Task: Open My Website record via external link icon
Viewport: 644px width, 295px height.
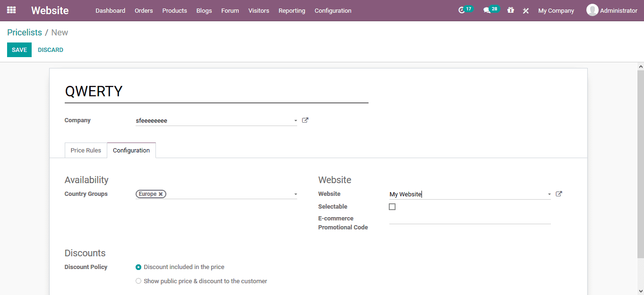Action: click(558, 194)
